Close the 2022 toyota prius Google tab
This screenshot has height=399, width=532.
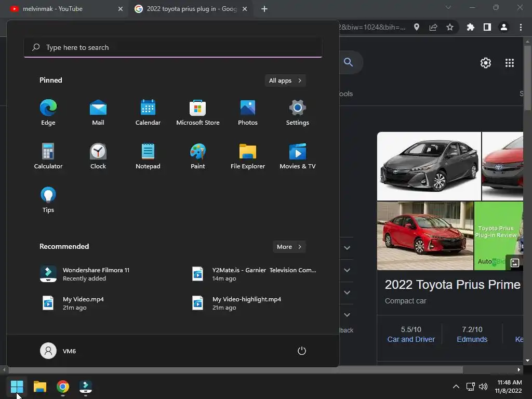(245, 9)
